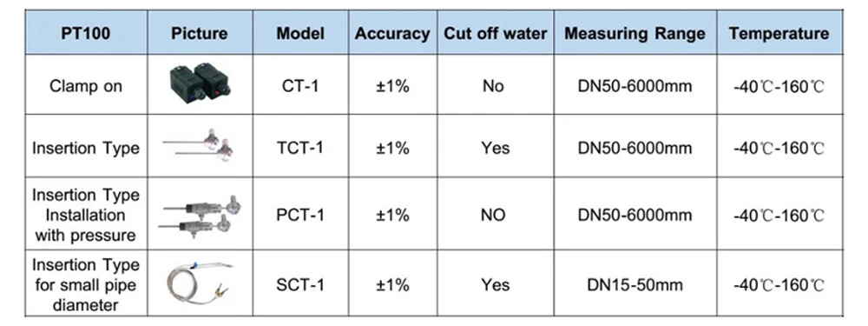Select the Cut off water header
868x326 pixels.
pyautogui.click(x=496, y=33)
